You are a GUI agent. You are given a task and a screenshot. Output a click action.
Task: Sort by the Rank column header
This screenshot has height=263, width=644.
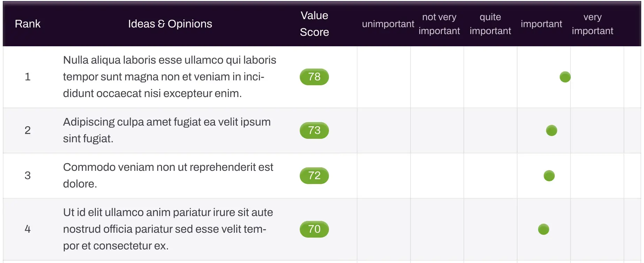(x=28, y=24)
